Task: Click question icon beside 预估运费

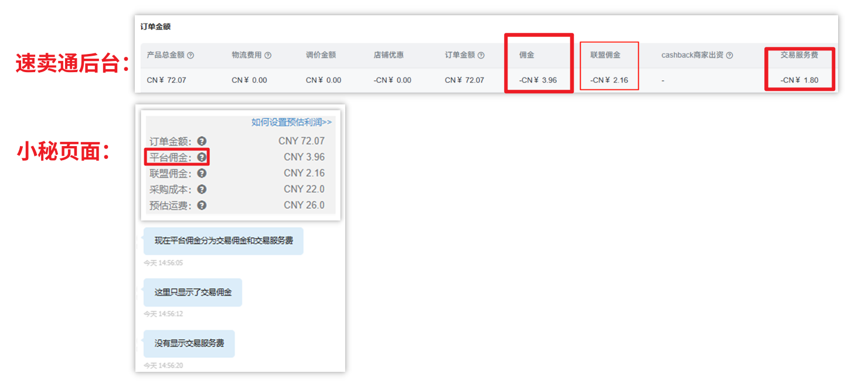Action: (x=202, y=205)
